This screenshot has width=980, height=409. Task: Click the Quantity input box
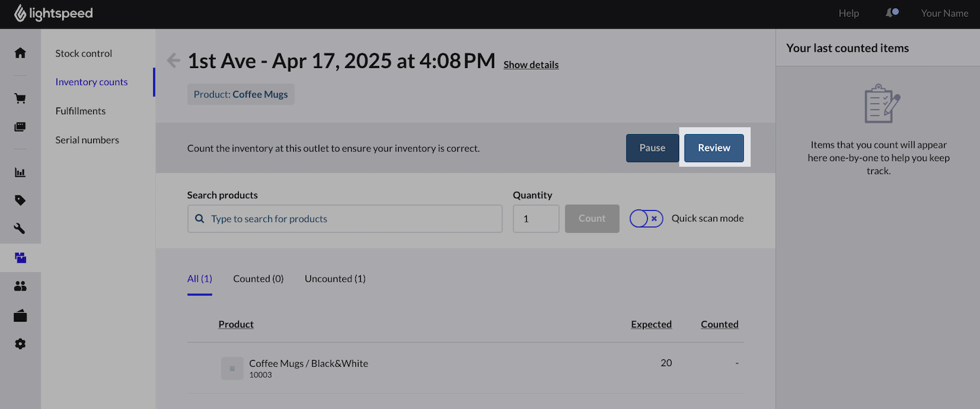coord(536,218)
